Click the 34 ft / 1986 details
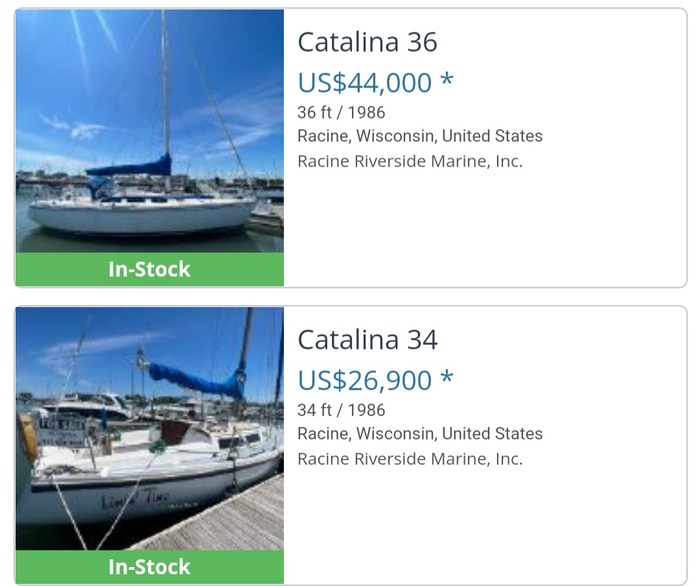700x586 pixels. (x=341, y=410)
